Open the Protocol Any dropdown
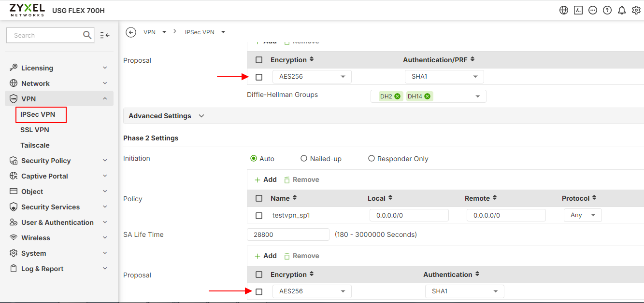 pyautogui.click(x=583, y=215)
